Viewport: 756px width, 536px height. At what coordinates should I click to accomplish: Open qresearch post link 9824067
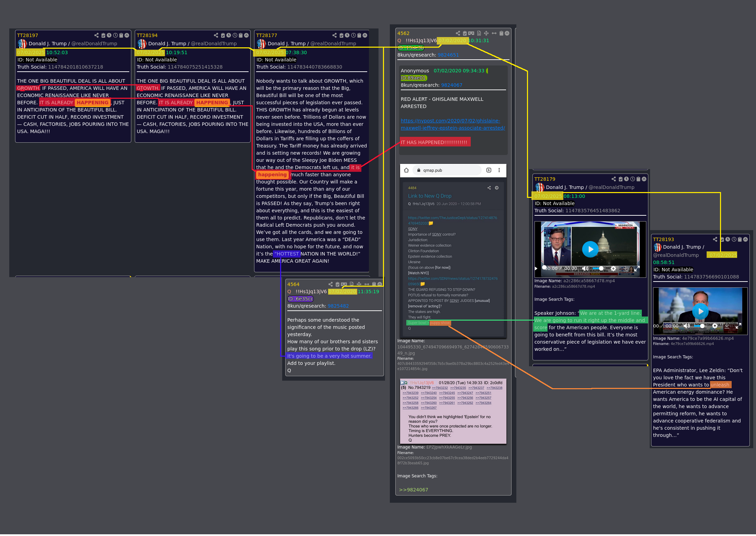pyautogui.click(x=452, y=85)
